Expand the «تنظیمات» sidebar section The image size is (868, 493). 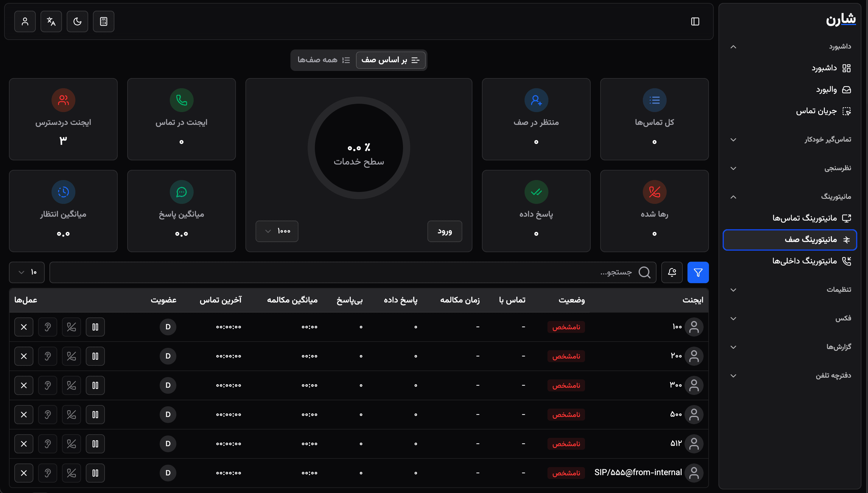[791, 289]
